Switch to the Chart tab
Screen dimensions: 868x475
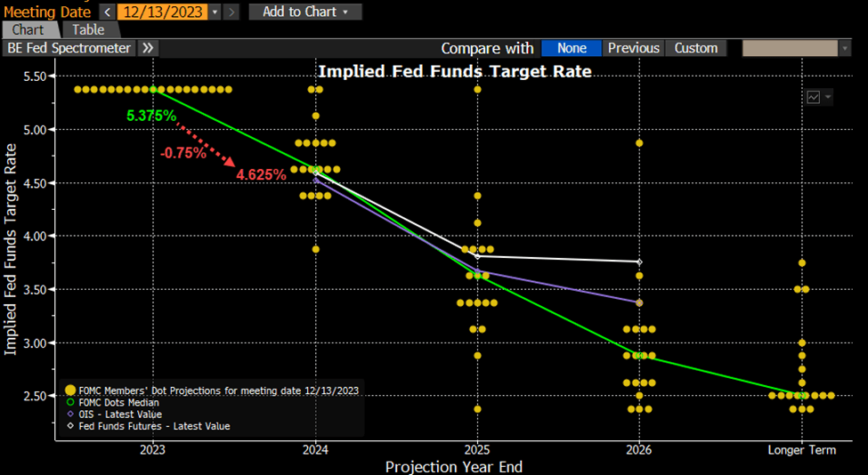29,30
